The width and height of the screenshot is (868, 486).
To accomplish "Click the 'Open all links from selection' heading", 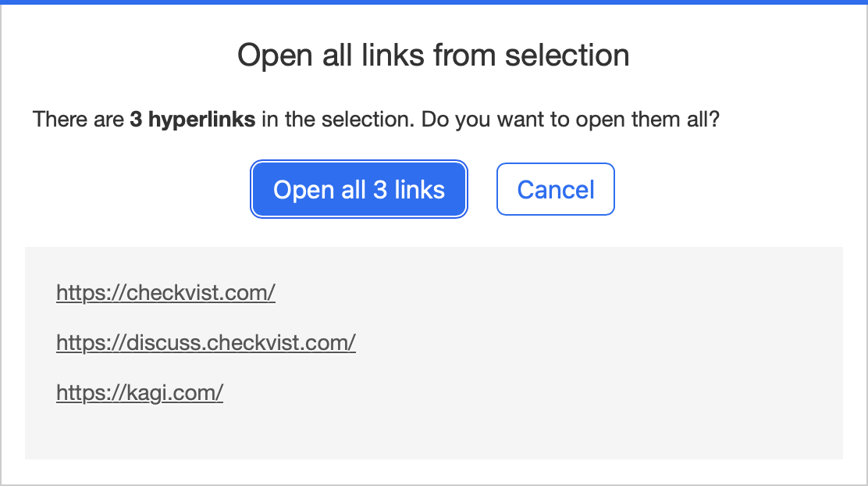I will tap(433, 55).
